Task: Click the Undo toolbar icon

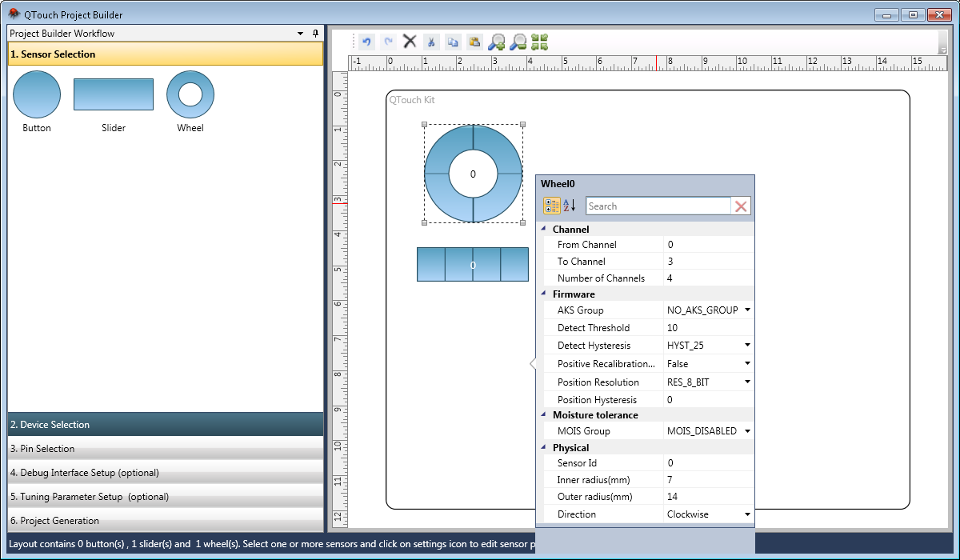Action: click(x=366, y=42)
